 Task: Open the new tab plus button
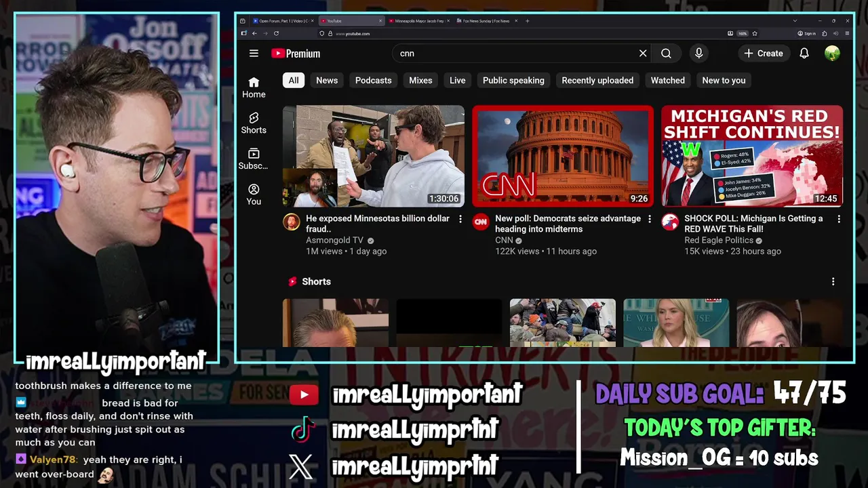tap(527, 21)
